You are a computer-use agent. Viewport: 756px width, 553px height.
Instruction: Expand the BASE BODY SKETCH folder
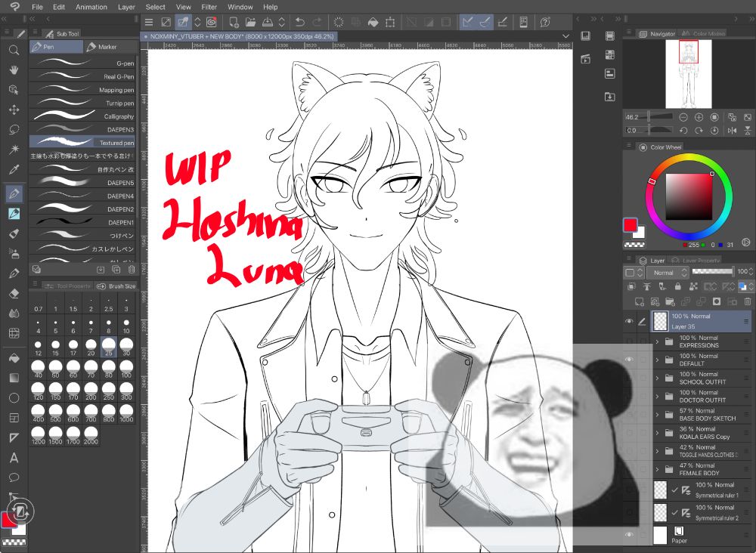[x=657, y=415]
